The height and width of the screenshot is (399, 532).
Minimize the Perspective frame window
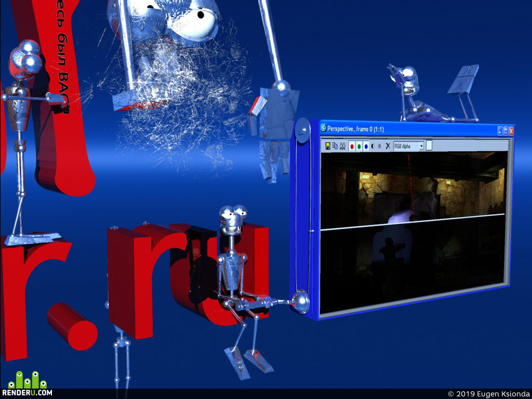pos(500,131)
